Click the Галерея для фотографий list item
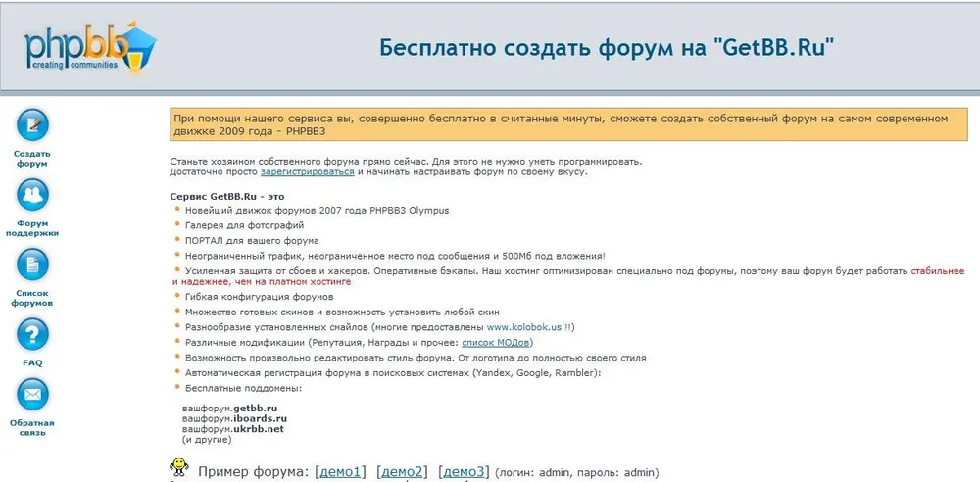The image size is (980, 482). tap(244, 225)
